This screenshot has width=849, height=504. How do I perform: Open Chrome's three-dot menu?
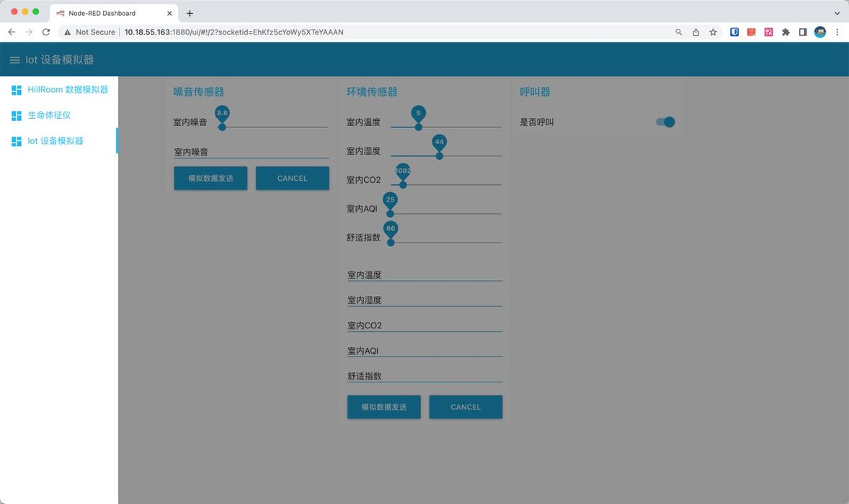pyautogui.click(x=837, y=32)
